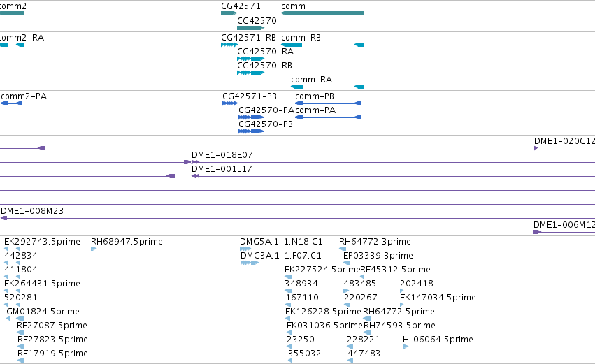Click the comm-PB protein label
Screen dimensions: 595x364
[x=315, y=96]
